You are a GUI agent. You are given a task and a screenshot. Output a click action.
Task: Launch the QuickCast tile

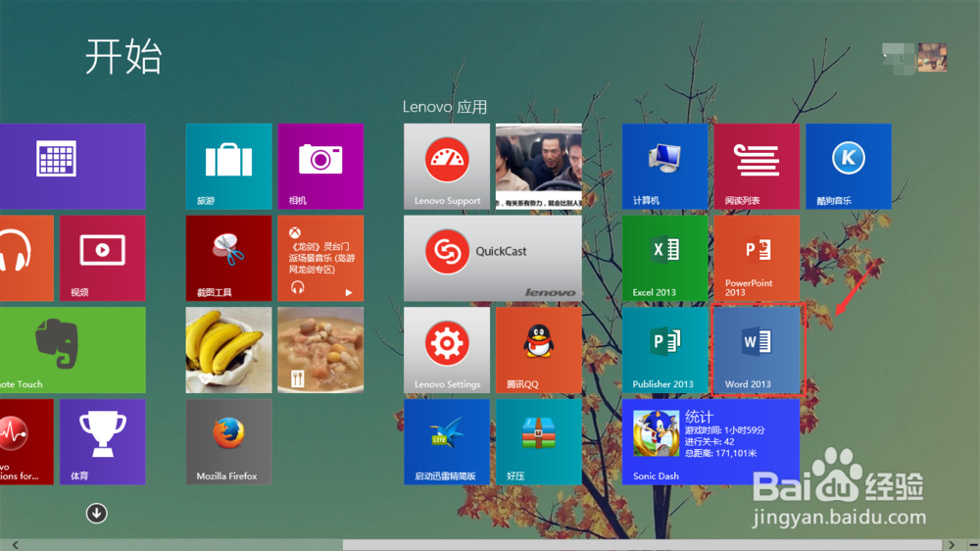coord(493,258)
